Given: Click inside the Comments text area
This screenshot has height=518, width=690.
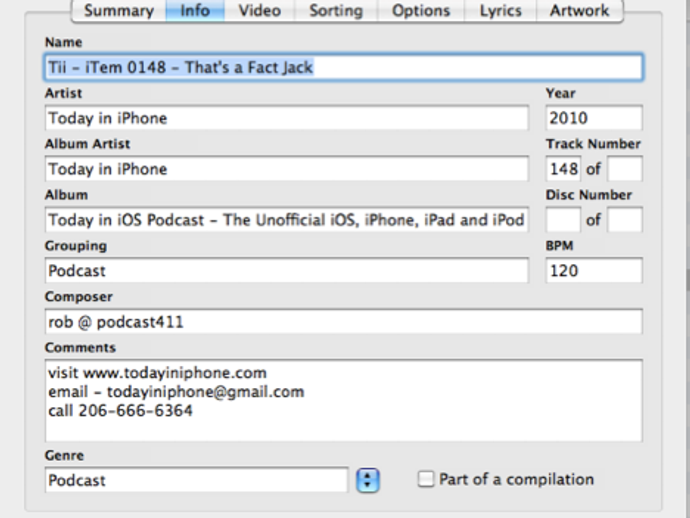Looking at the screenshot, I should (x=344, y=400).
